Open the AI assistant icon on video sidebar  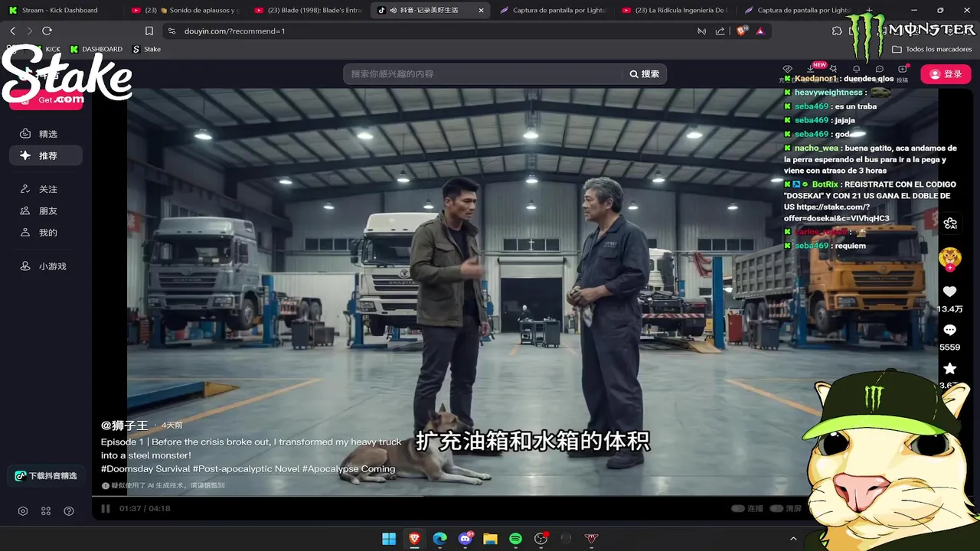[950, 223]
